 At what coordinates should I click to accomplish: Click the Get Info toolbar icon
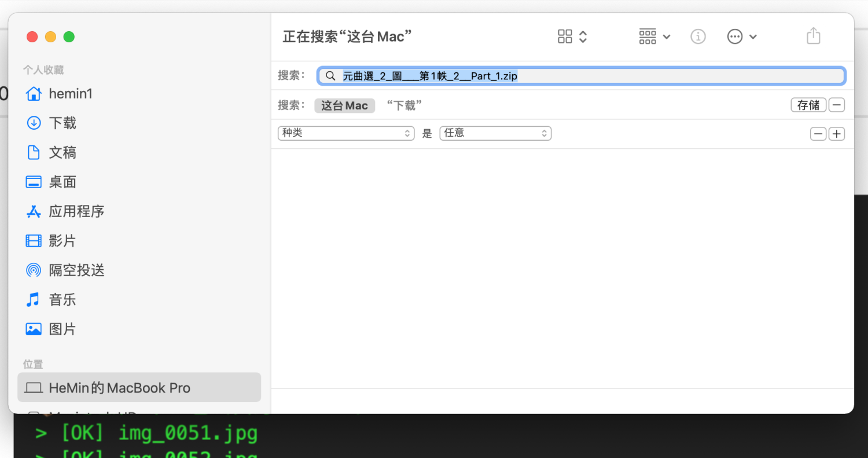coord(698,36)
